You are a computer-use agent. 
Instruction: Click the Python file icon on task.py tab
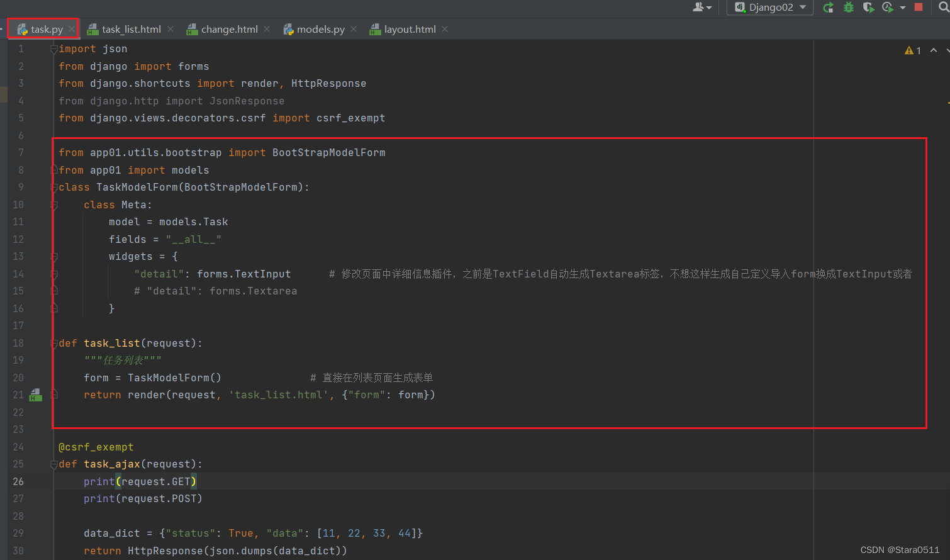coord(23,30)
